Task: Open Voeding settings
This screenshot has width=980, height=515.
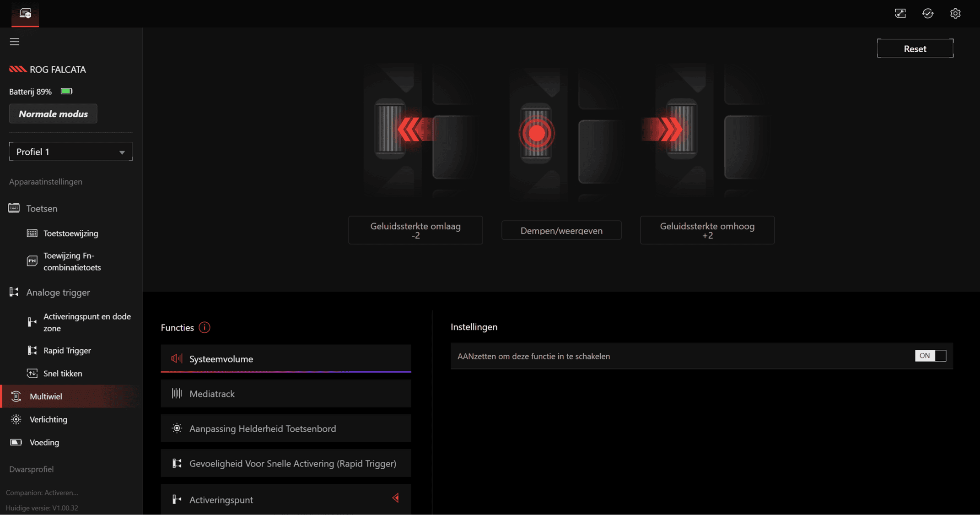Action: [44, 442]
